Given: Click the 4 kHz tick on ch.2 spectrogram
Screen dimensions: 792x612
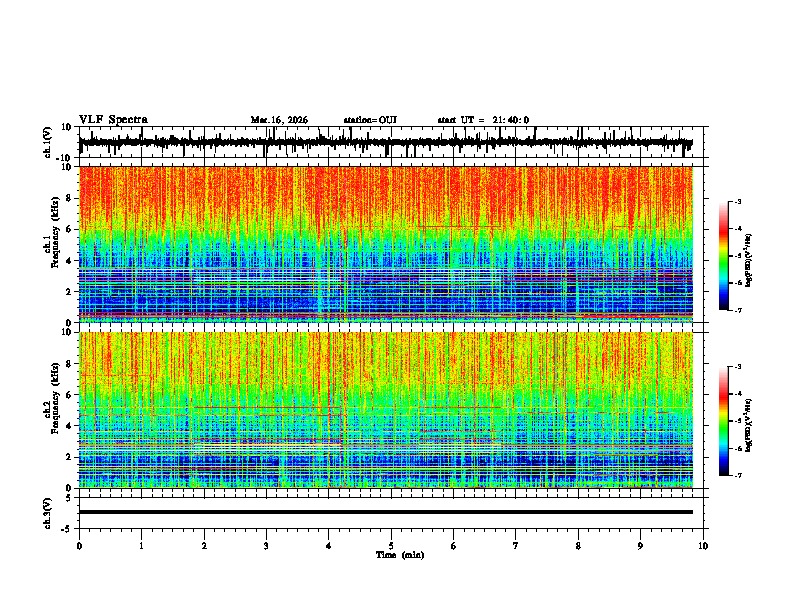Looking at the screenshot, I should click(69, 426).
